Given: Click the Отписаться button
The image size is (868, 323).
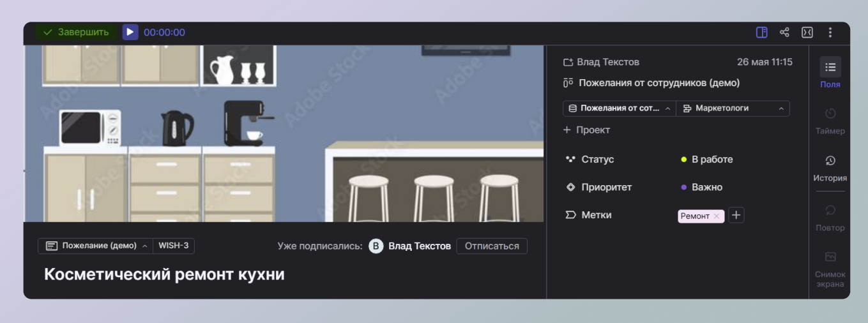Looking at the screenshot, I should pos(492,246).
